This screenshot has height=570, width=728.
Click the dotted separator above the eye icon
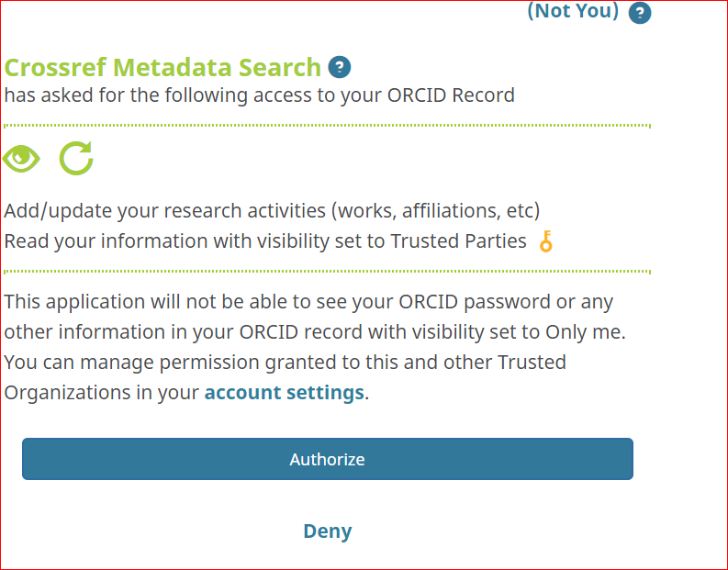pyautogui.click(x=327, y=125)
